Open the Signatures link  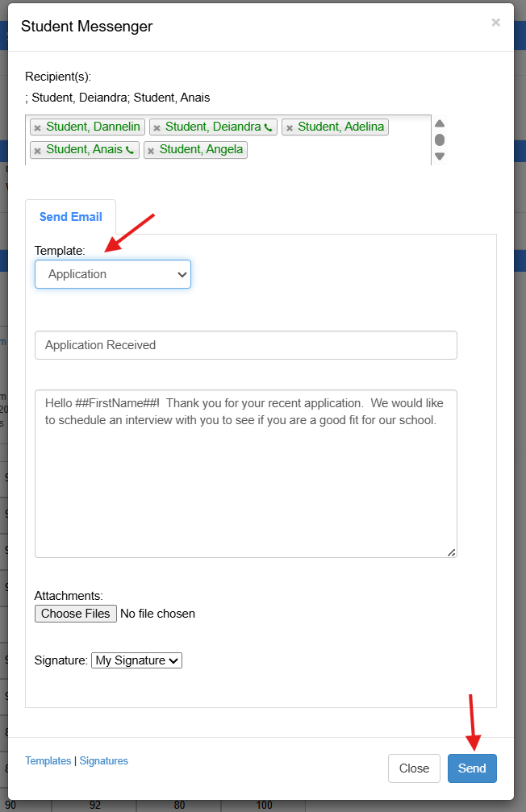point(103,760)
